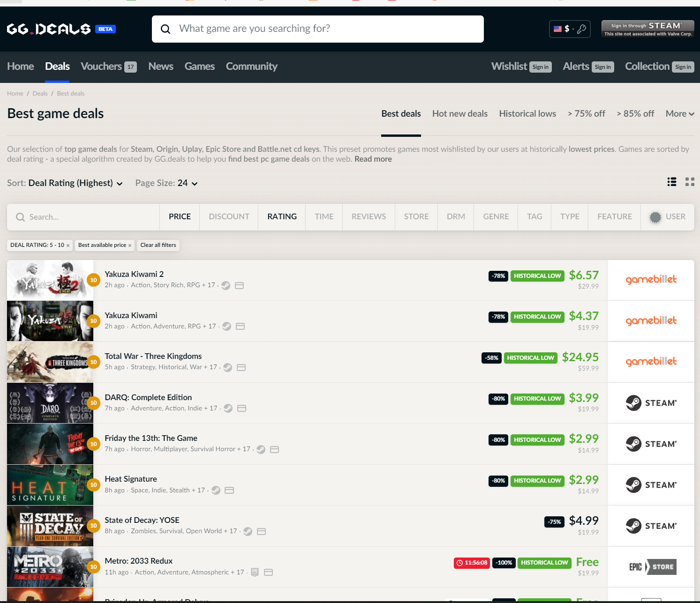Click card icon on Total War Three Kingdoms row

point(241,367)
